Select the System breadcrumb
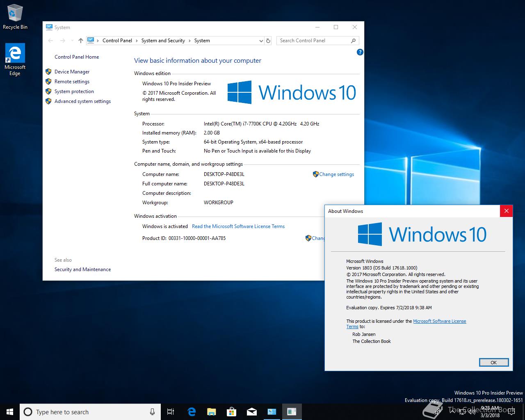The height and width of the screenshot is (420, 525). pyautogui.click(x=202, y=41)
